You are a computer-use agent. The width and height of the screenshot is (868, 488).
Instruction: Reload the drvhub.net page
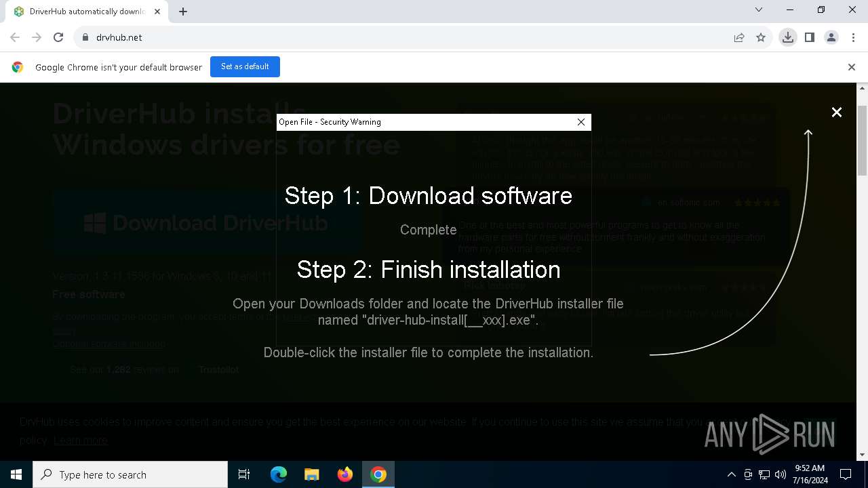(58, 37)
